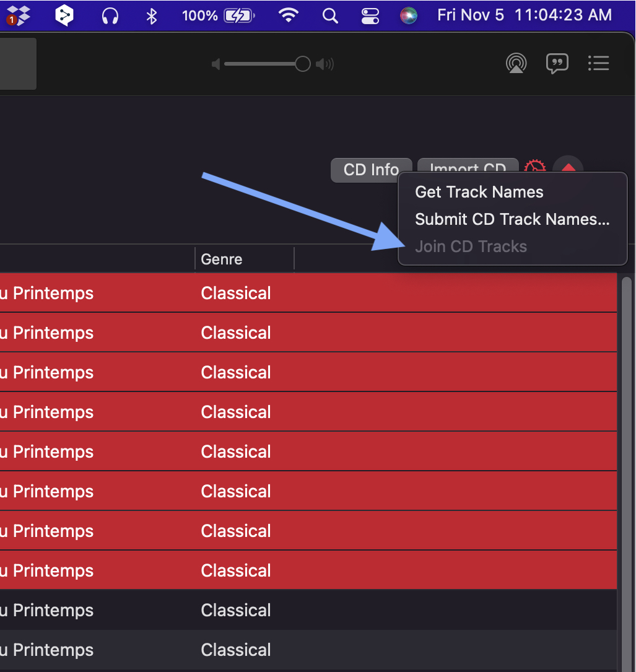Open Siri in menu bar
This screenshot has height=672, width=636.
coord(409,16)
